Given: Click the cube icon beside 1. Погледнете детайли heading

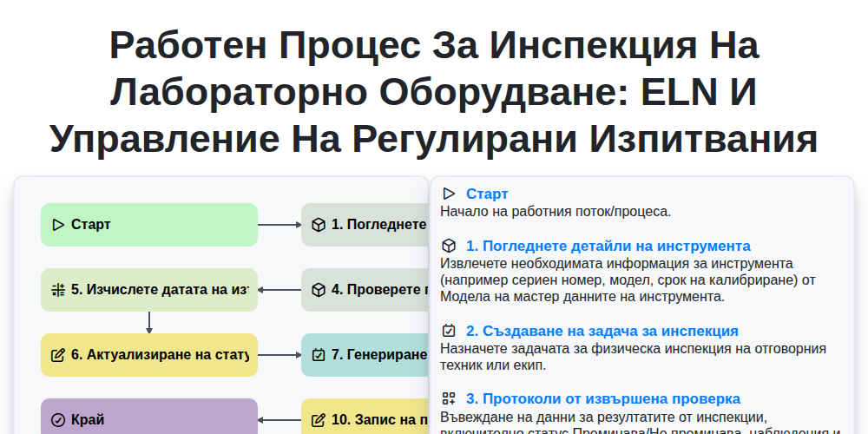Looking at the screenshot, I should 449,246.
